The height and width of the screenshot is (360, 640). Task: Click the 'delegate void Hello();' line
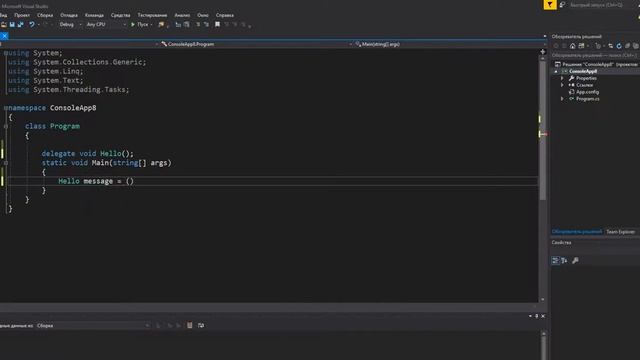[87, 153]
